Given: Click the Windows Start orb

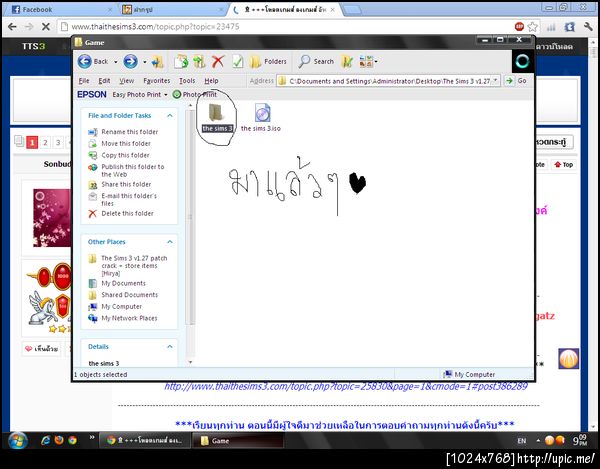Looking at the screenshot, I should coord(17,440).
